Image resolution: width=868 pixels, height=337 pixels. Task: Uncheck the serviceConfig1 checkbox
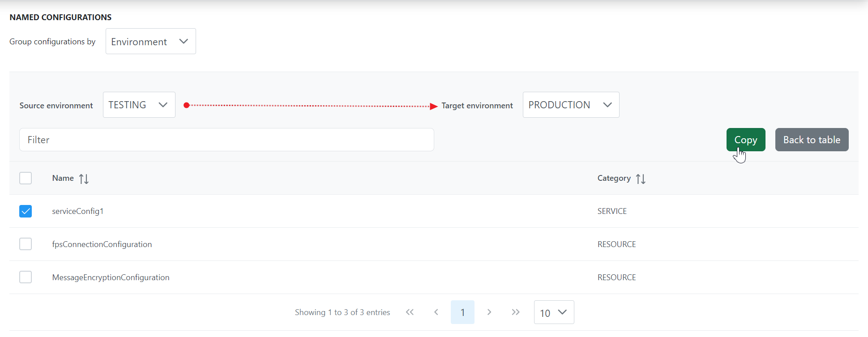point(26,211)
